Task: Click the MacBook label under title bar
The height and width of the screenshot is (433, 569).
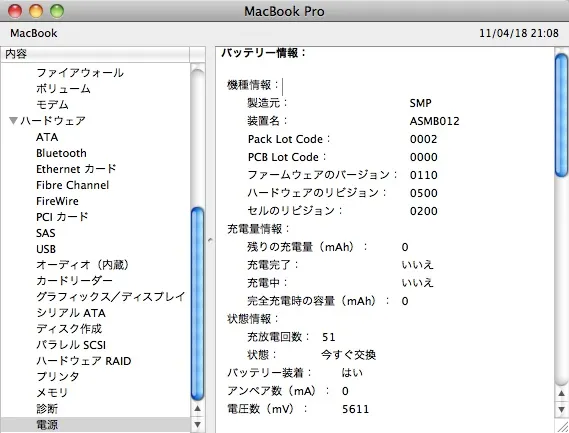Action: pyautogui.click(x=34, y=33)
